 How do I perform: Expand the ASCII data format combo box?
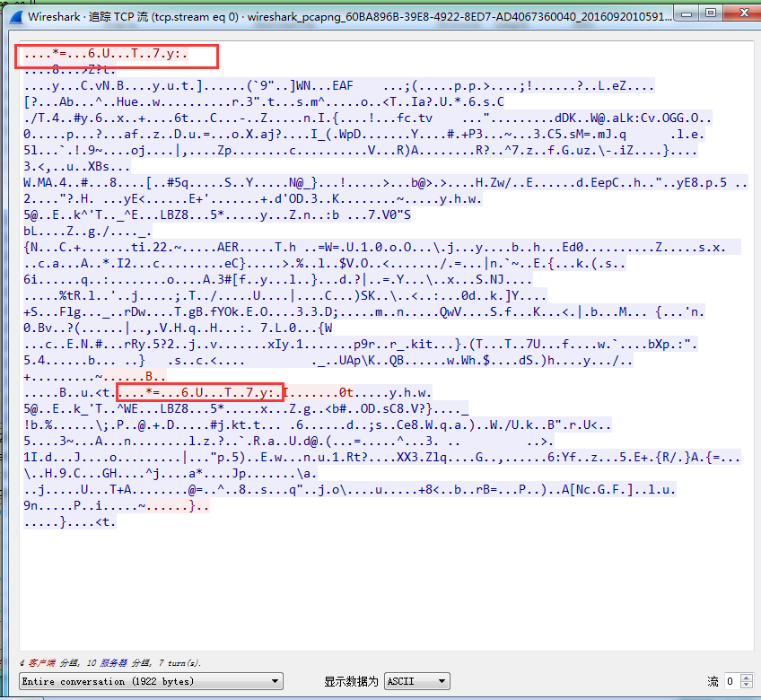pyautogui.click(x=416, y=681)
